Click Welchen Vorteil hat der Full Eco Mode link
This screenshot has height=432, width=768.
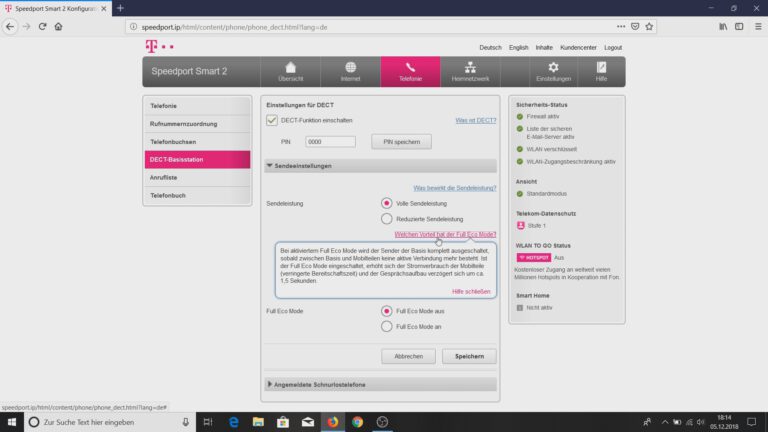coord(445,234)
